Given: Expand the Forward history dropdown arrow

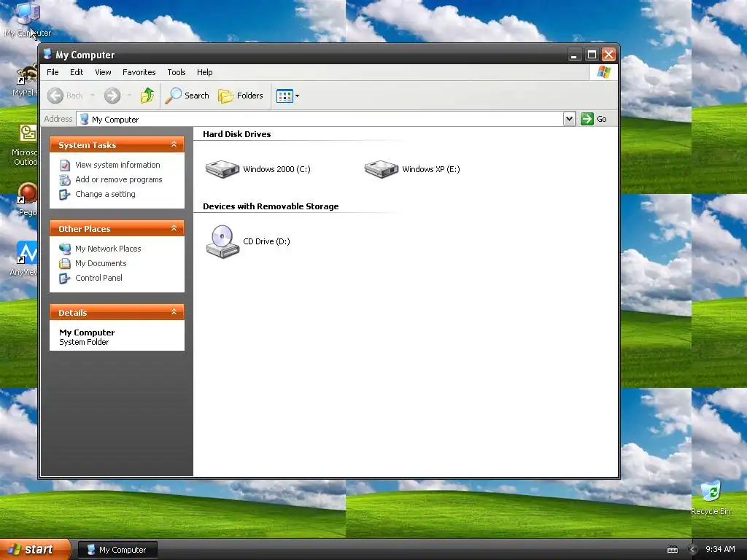Looking at the screenshot, I should 129,96.
